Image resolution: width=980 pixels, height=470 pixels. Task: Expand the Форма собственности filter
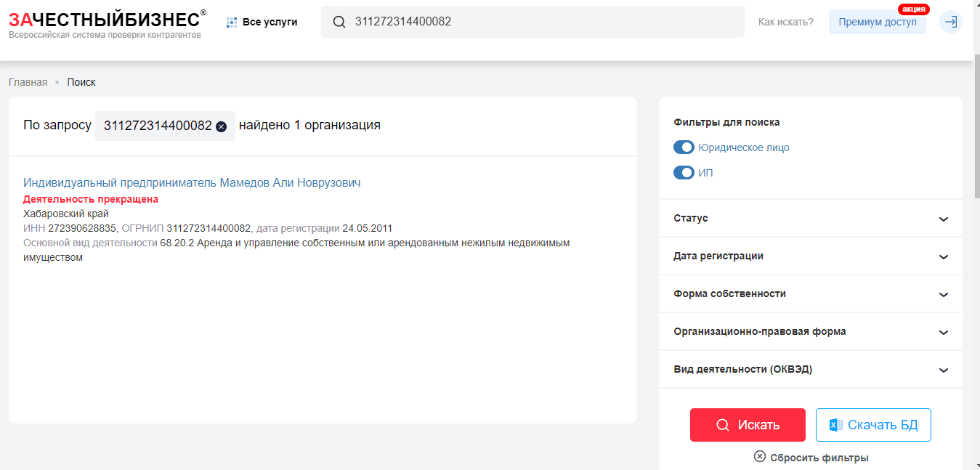coord(943,294)
